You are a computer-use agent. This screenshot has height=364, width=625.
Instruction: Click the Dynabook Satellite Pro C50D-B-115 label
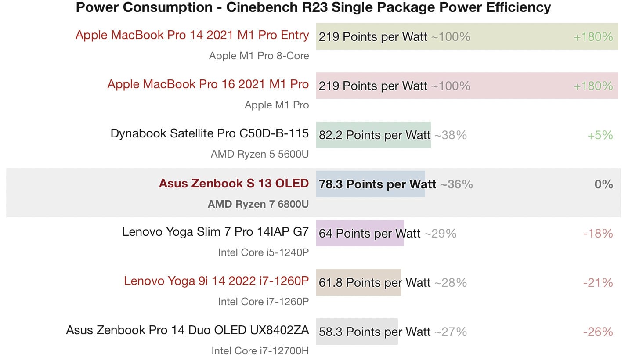tap(210, 133)
